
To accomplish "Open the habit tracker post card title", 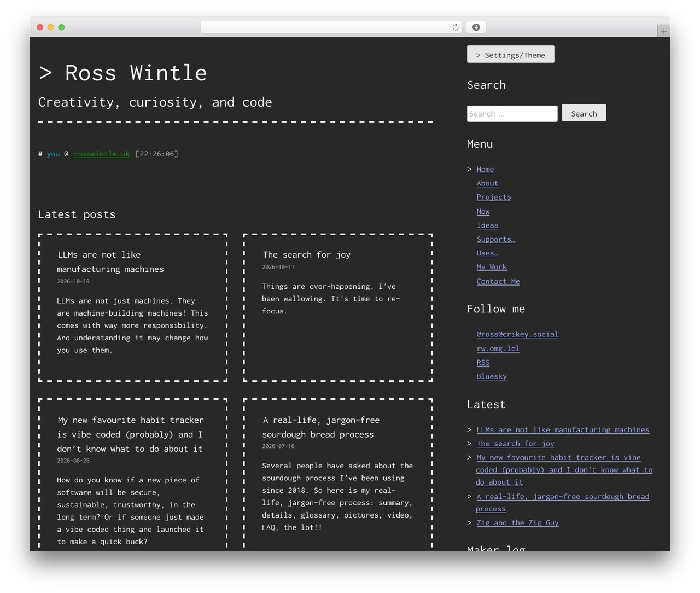I will tap(130, 434).
